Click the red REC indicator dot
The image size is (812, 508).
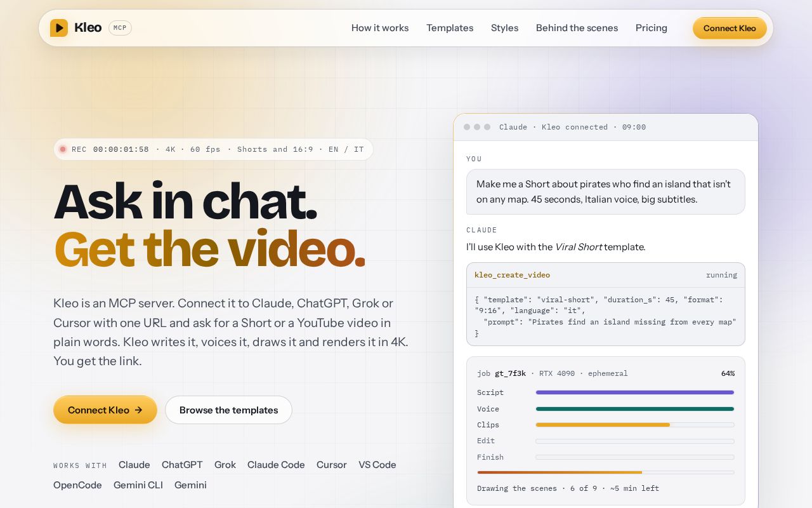(x=63, y=149)
